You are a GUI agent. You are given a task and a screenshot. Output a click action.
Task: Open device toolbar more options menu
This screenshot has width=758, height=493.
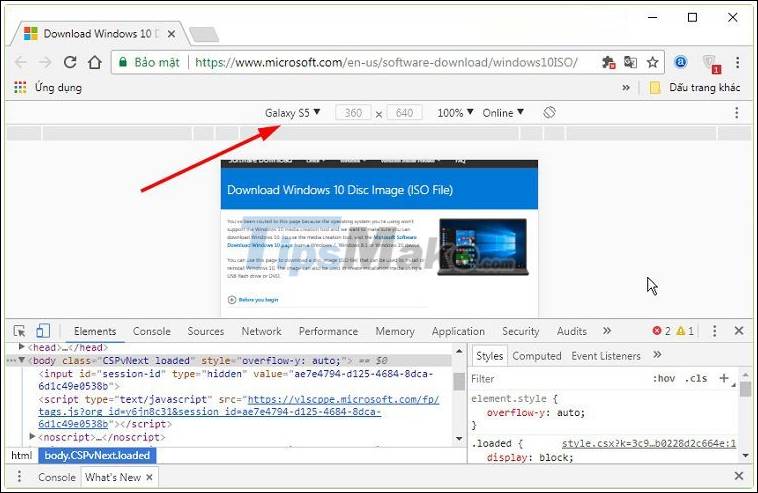736,113
